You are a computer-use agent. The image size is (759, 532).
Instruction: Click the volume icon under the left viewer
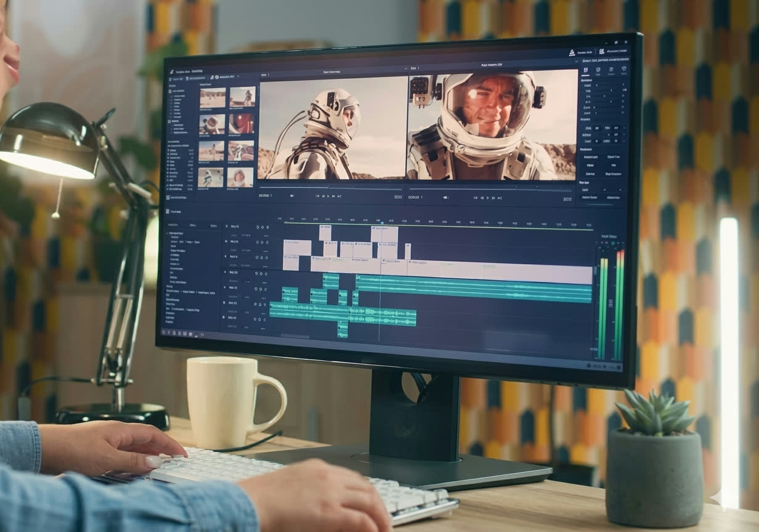[x=292, y=196]
